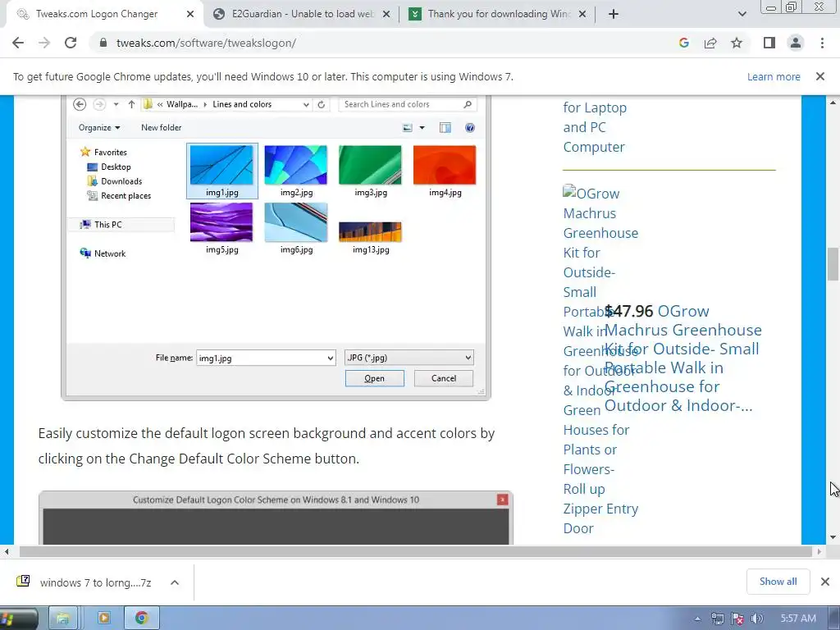Screen dimensions: 840x630
Task: Click the Customize Default Logon Color Scheme image
Action: pyautogui.click(x=276, y=518)
